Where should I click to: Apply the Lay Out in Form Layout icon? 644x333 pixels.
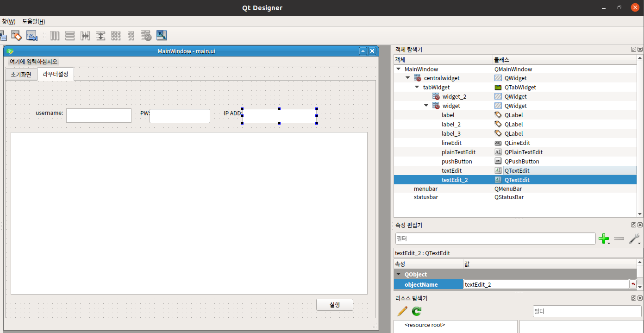(x=131, y=36)
